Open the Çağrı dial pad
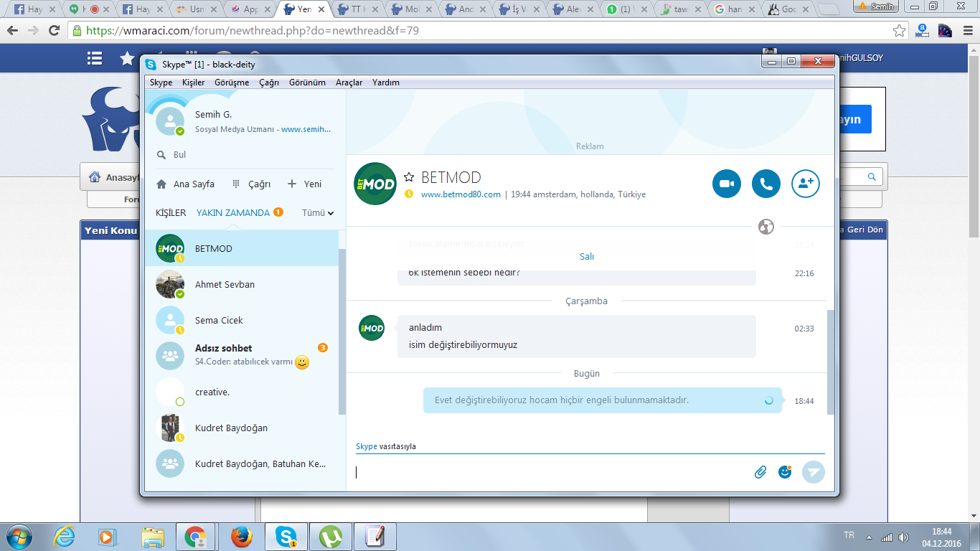 click(x=251, y=184)
